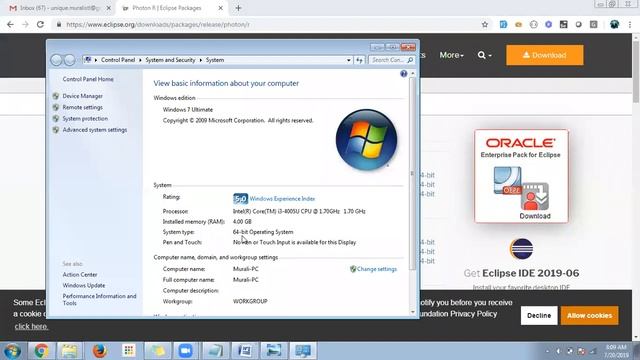This screenshot has width=640, height=360.
Task: Click the Control Panel back arrow
Action: pos(56,60)
